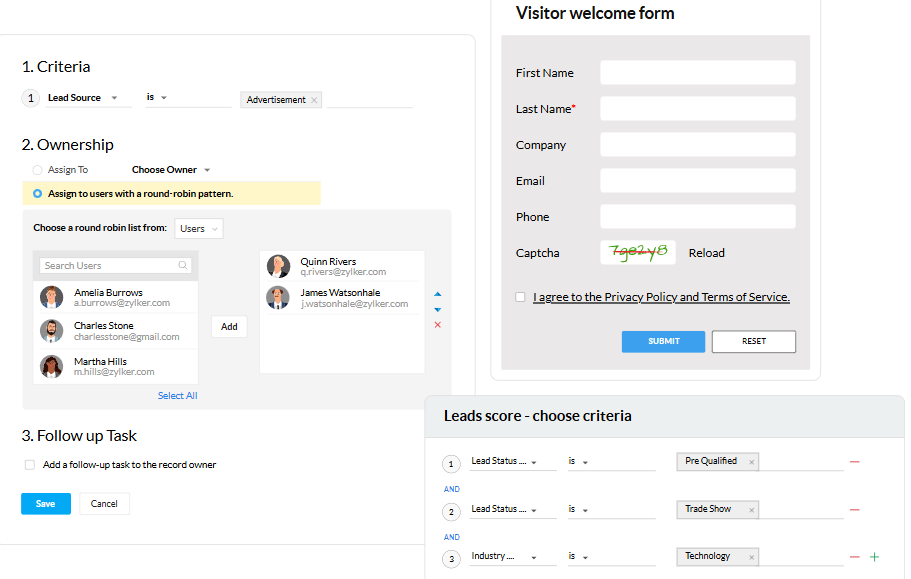
Task: Delete criteria row 1 with minus icon
Action: click(x=854, y=462)
